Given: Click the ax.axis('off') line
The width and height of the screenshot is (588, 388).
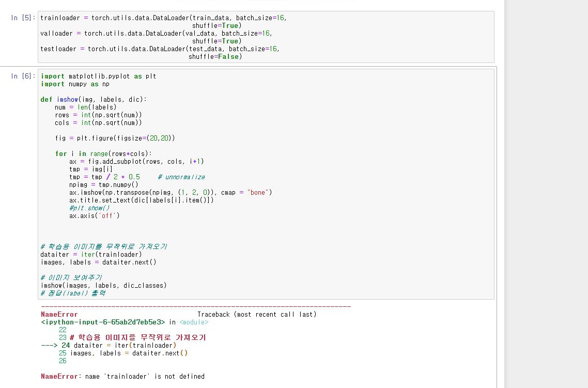Looking at the screenshot, I should (94, 216).
